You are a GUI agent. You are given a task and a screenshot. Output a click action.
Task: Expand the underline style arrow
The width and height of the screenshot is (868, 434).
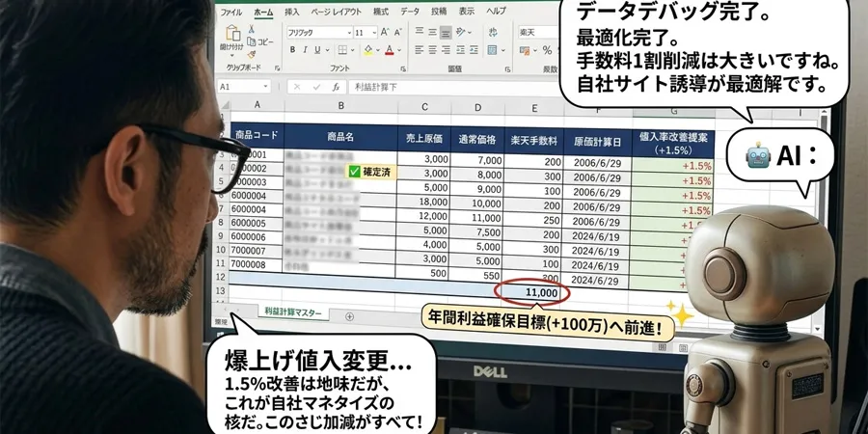(x=327, y=50)
